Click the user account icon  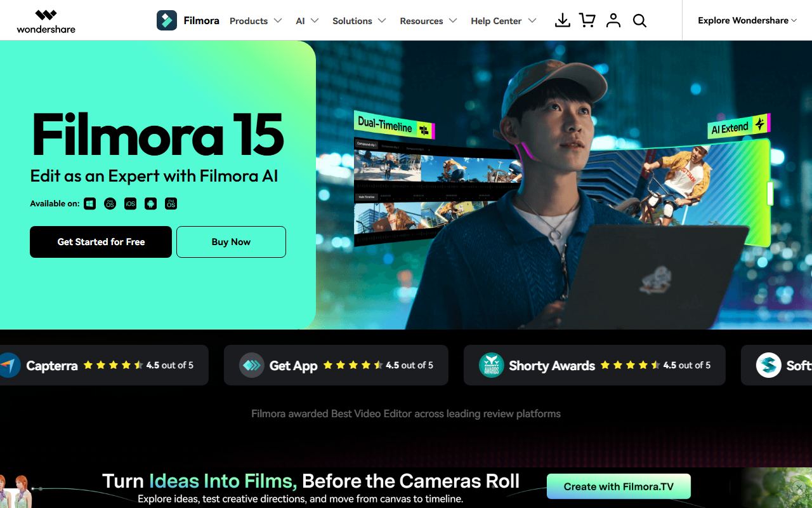pyautogui.click(x=613, y=20)
